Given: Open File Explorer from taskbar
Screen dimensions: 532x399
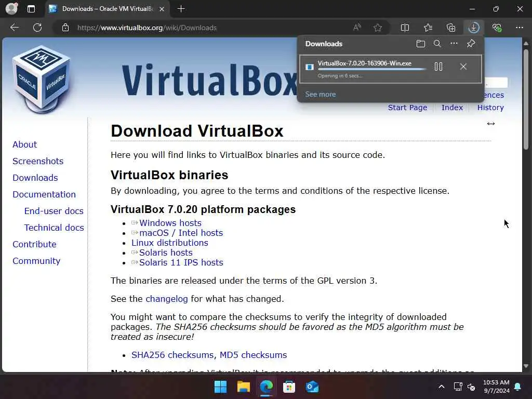Looking at the screenshot, I should [244, 387].
